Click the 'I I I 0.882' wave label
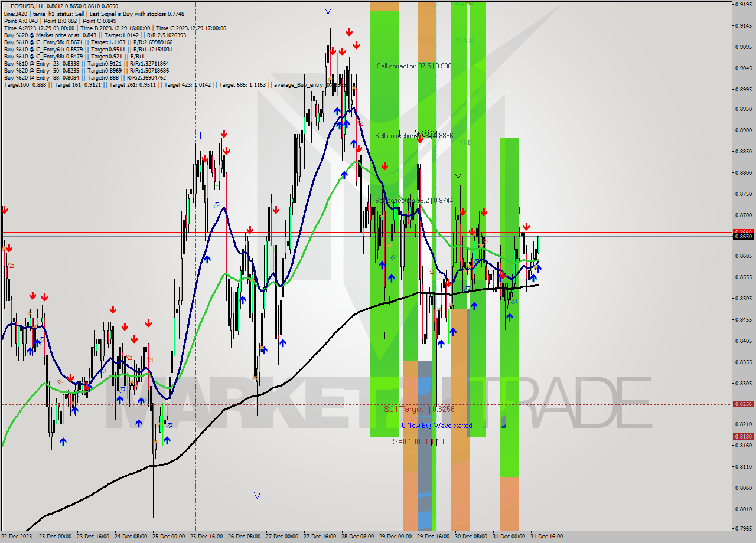 418,134
